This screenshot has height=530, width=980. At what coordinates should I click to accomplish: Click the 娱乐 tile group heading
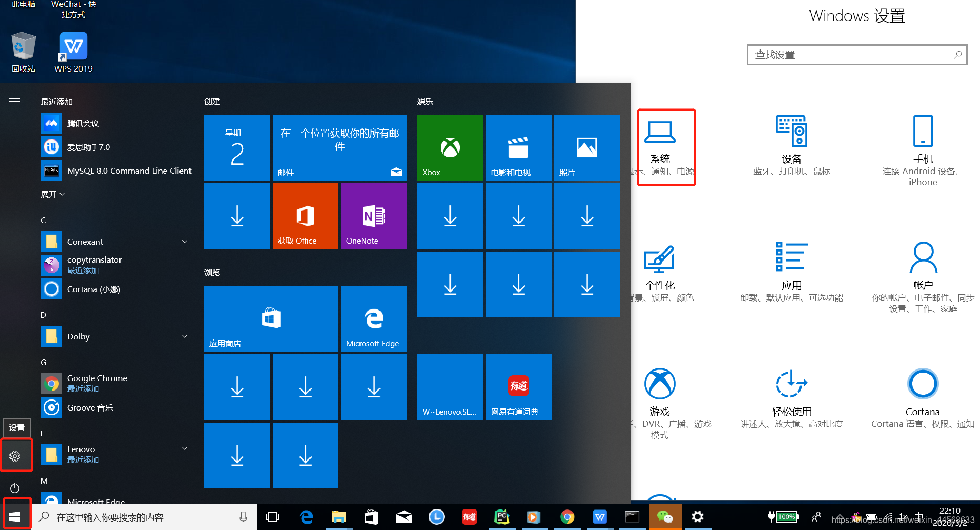tap(425, 101)
